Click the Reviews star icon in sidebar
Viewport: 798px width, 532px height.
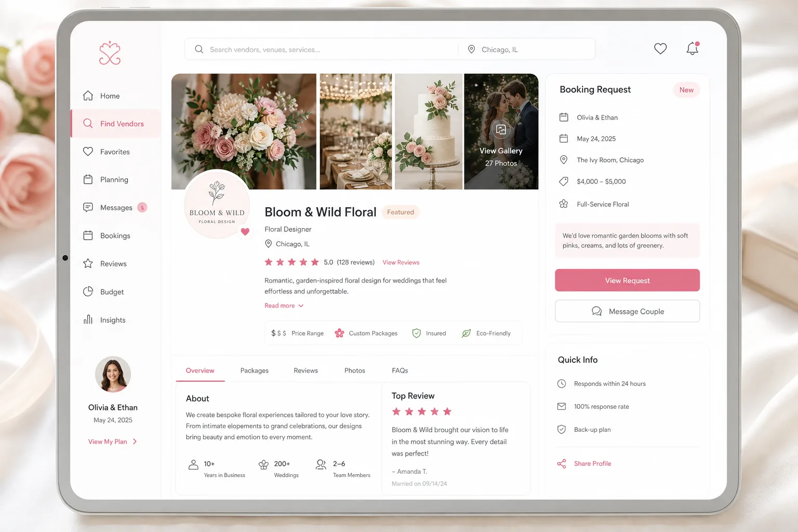coord(88,263)
